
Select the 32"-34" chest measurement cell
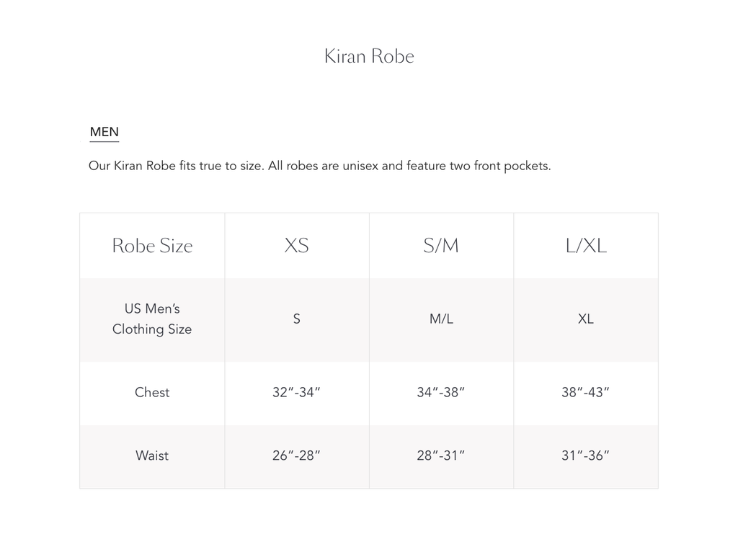[296, 392]
